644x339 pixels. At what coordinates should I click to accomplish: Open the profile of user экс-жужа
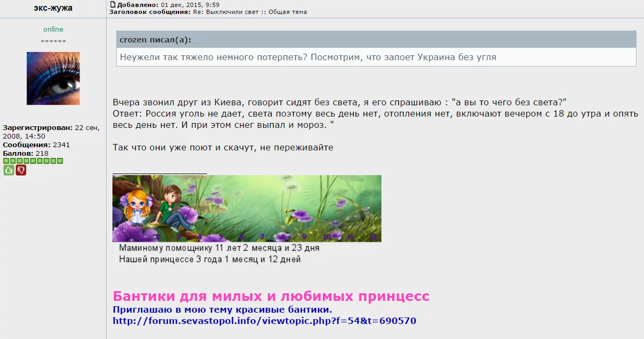pos(53,8)
